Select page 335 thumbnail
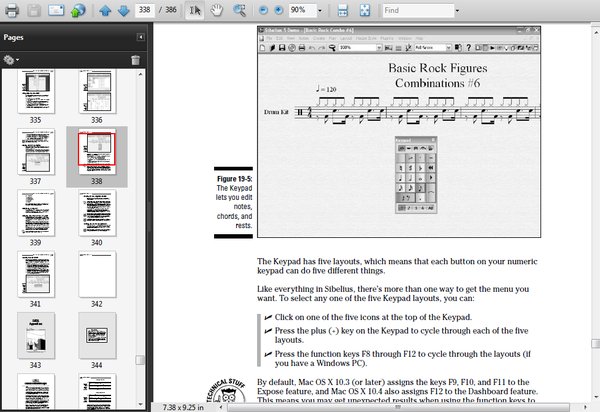 click(x=36, y=91)
